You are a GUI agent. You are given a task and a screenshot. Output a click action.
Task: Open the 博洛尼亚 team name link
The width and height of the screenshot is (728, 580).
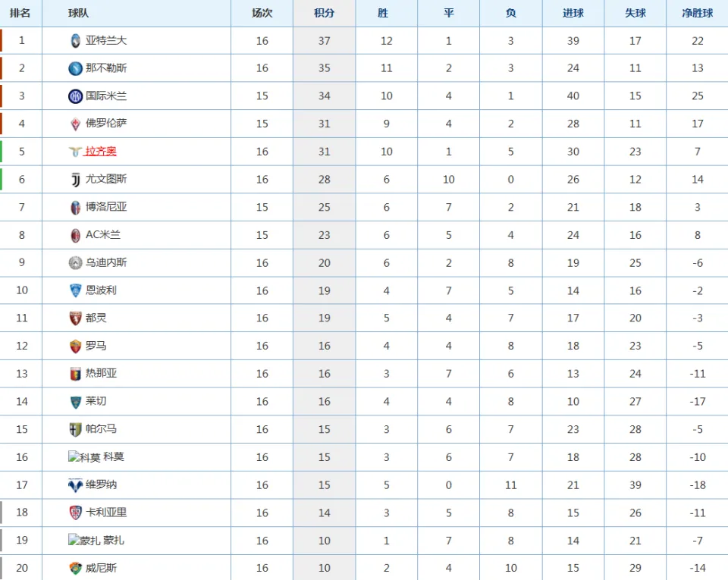click(x=106, y=207)
